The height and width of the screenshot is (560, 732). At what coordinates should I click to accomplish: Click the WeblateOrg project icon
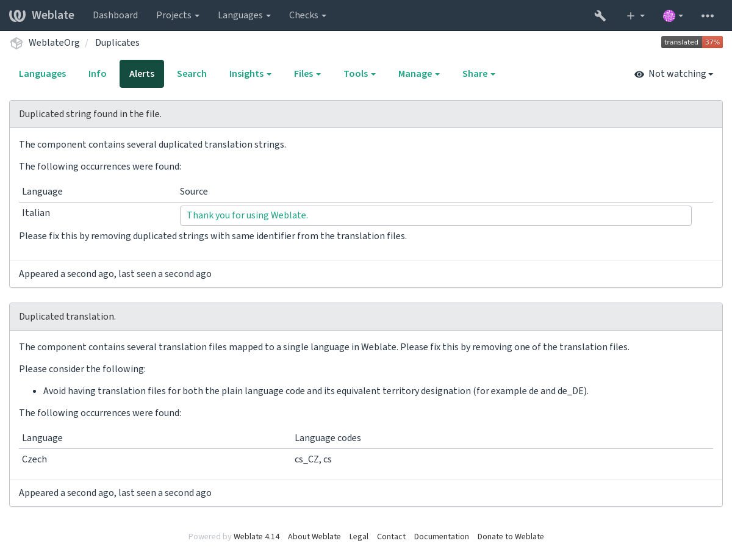click(16, 43)
